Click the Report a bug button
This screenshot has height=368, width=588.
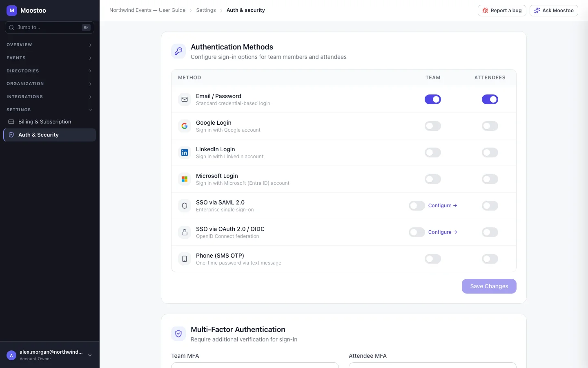[x=502, y=11]
